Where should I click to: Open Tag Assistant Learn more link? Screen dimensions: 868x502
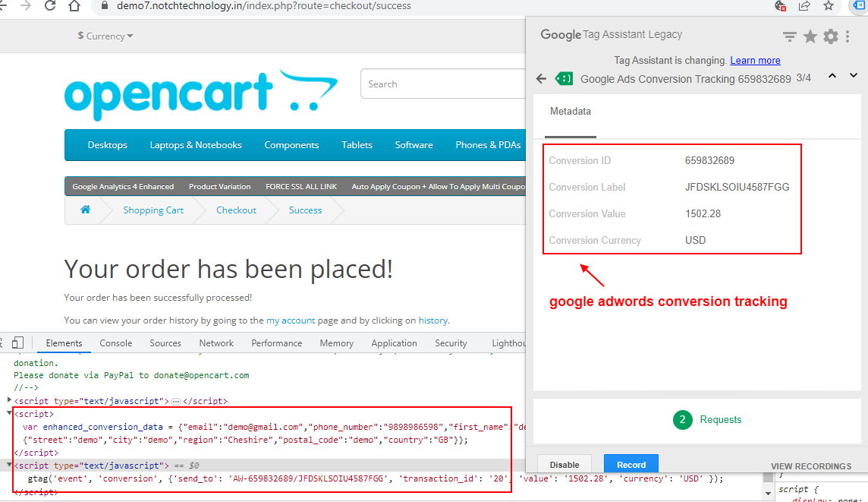click(x=755, y=61)
